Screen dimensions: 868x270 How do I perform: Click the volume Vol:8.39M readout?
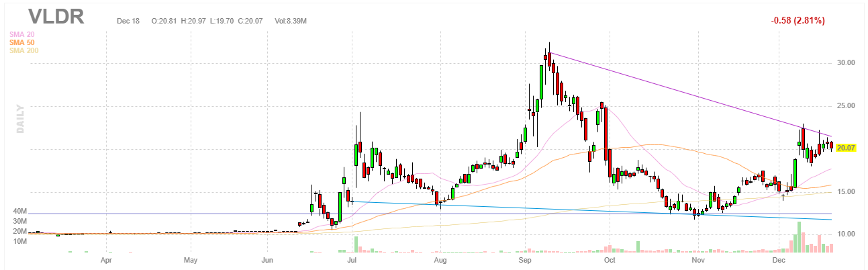pos(291,21)
